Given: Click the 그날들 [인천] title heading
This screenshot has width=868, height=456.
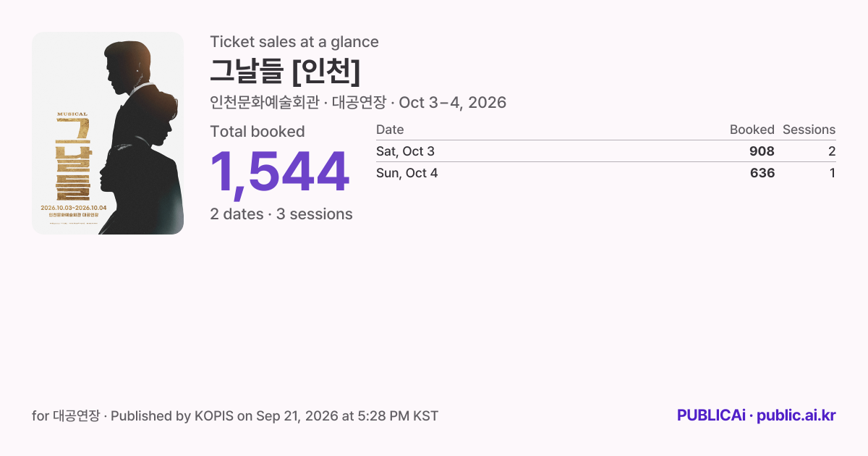Looking at the screenshot, I should pyautogui.click(x=285, y=71).
